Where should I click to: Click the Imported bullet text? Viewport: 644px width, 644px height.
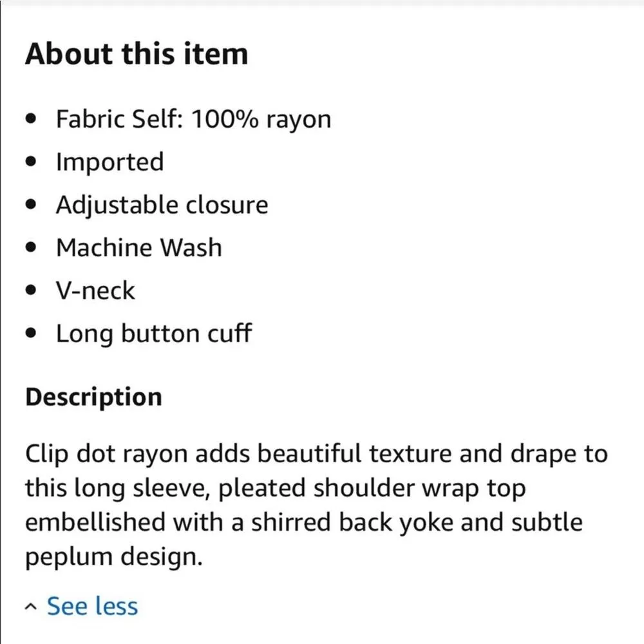109,162
